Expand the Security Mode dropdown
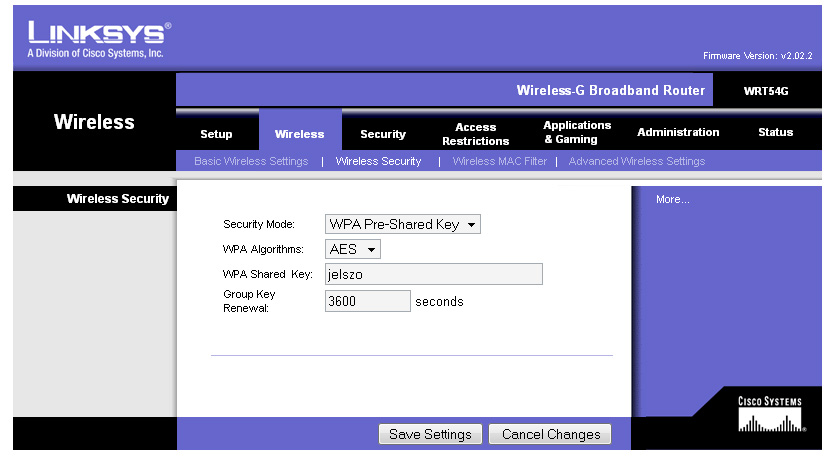The image size is (835, 465). tap(403, 224)
